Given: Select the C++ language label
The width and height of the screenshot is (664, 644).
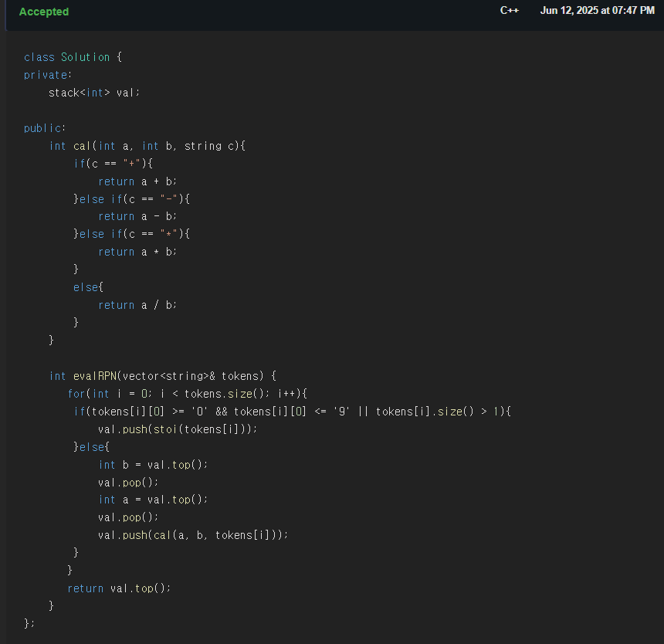Looking at the screenshot, I should [x=510, y=10].
